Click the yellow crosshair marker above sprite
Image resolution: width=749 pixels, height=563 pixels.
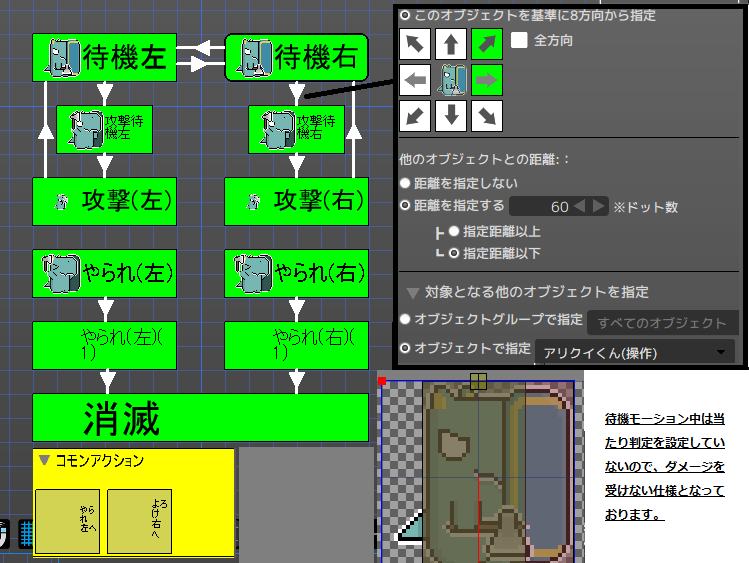point(478,382)
